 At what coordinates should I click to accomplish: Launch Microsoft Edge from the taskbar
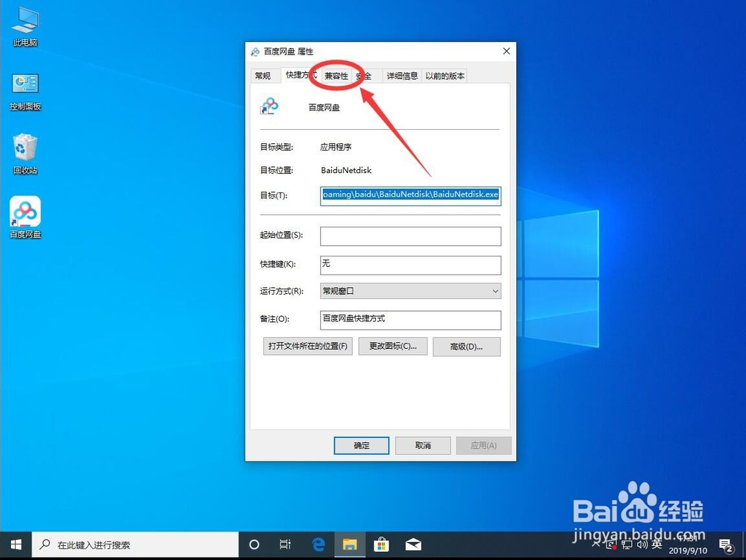[318, 544]
